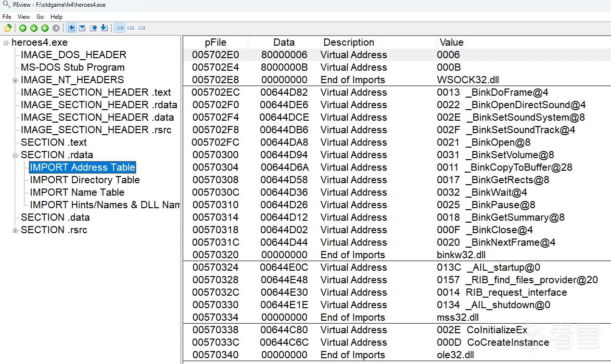The width and height of the screenshot is (611, 364).
Task: Click the gray forward arrow toolbar icon
Action: click(x=56, y=28)
